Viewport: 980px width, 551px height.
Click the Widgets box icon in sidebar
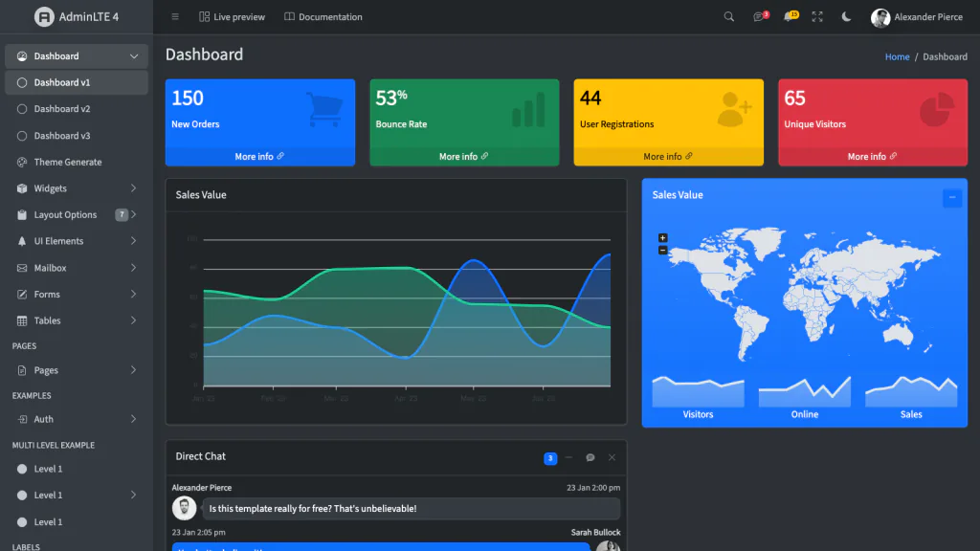tap(22, 188)
